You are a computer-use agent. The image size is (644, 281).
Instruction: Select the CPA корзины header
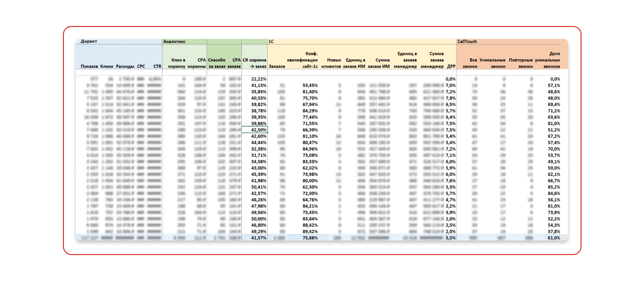click(x=197, y=63)
